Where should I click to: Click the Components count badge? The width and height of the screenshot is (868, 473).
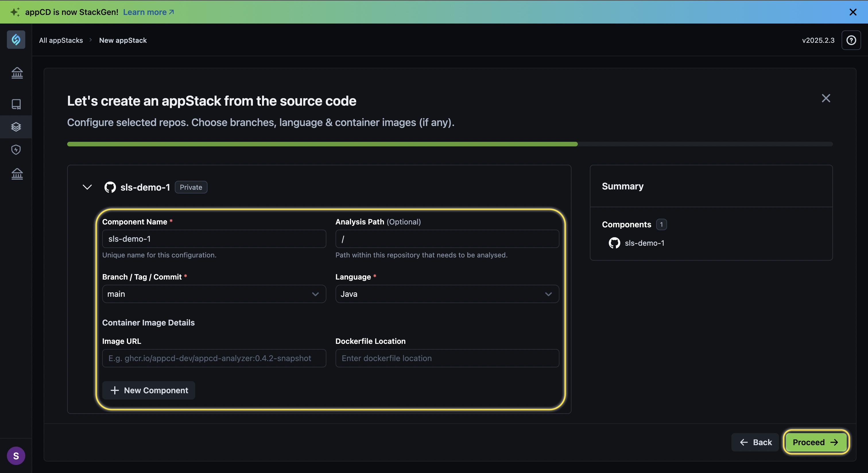(661, 224)
